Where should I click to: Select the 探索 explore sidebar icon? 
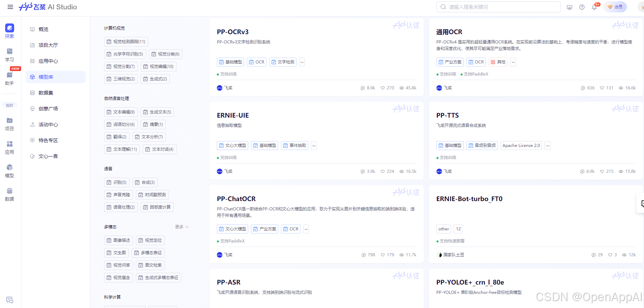point(10,31)
